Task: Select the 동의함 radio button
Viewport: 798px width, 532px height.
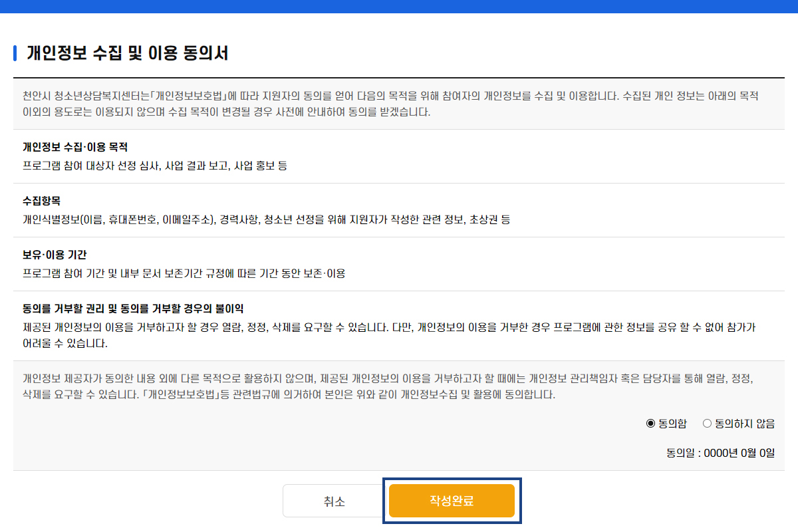Action: click(x=650, y=424)
